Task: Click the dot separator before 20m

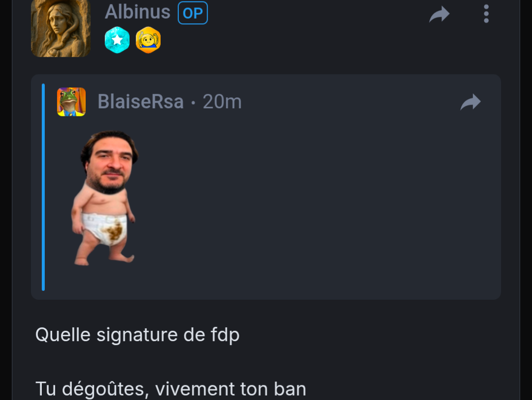Action: 193,102
